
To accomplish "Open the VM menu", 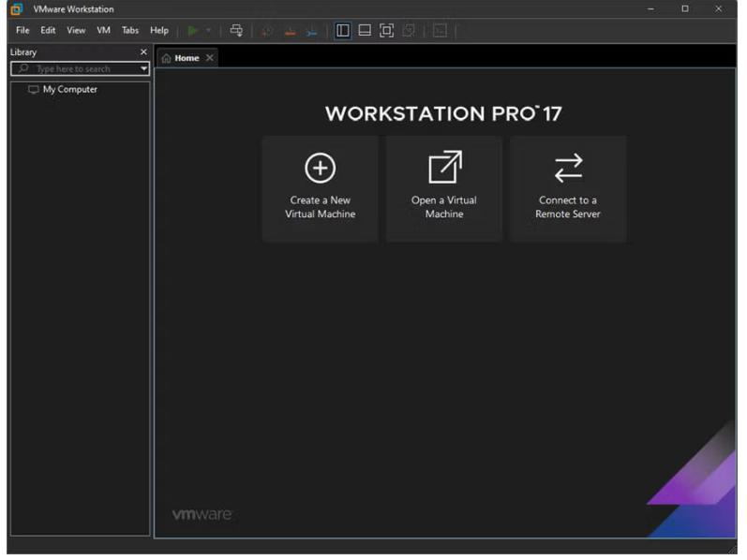I will pos(103,31).
